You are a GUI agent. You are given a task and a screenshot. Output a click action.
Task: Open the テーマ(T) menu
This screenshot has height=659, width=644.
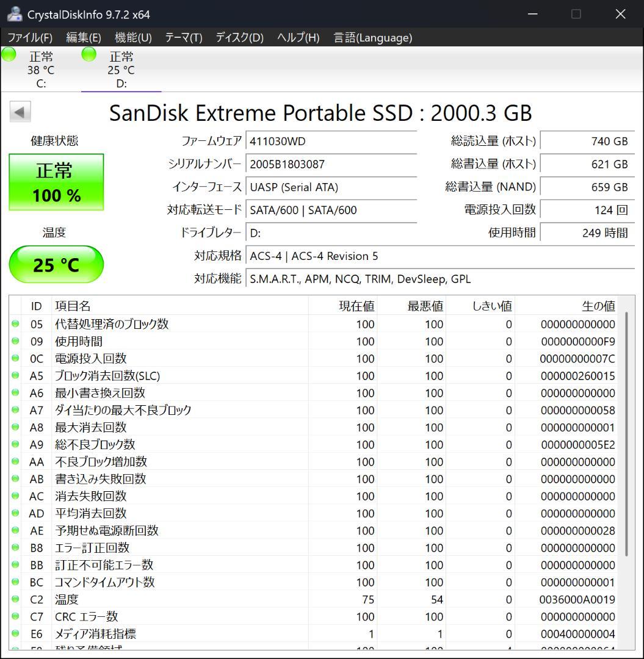click(183, 37)
